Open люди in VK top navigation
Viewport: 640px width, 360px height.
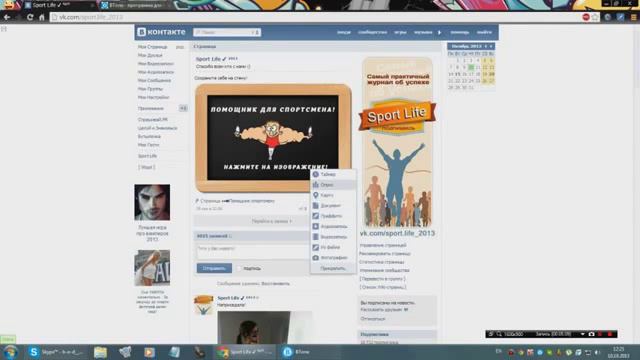pyautogui.click(x=344, y=32)
